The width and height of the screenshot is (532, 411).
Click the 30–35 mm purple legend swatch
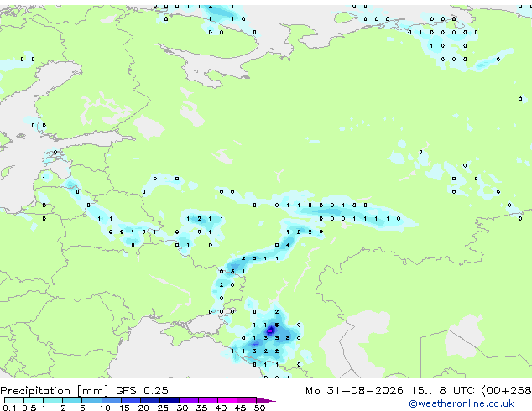189,400
